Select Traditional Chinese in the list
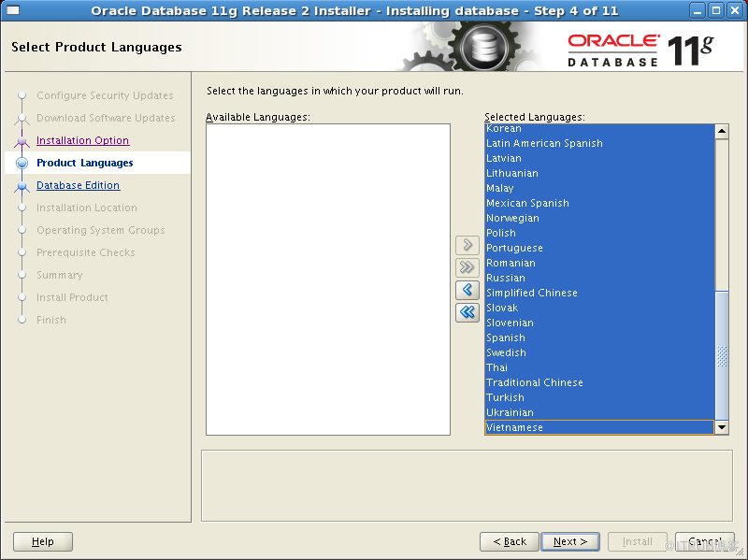748x560 pixels. (x=599, y=382)
